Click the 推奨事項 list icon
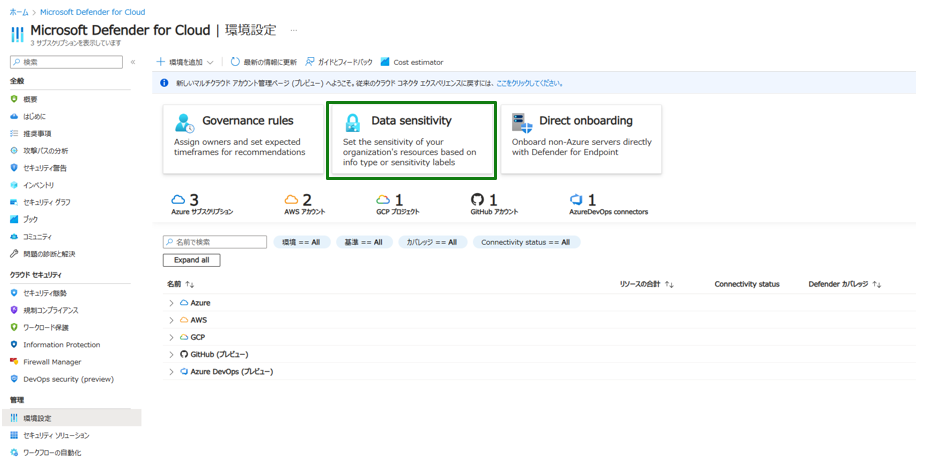 point(14,133)
